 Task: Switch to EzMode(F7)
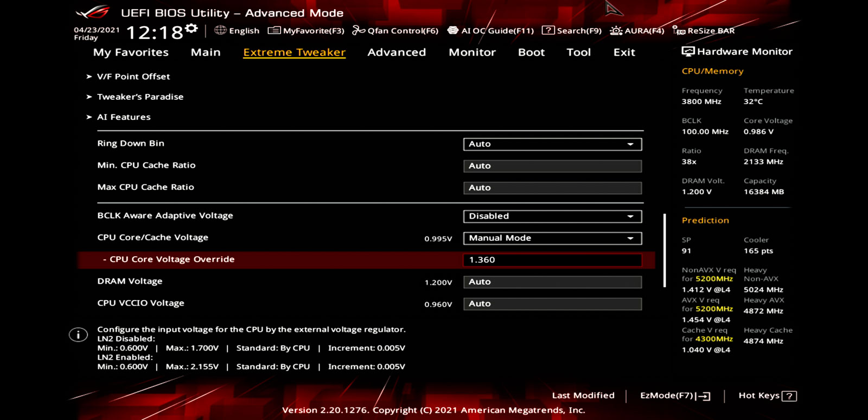(675, 396)
